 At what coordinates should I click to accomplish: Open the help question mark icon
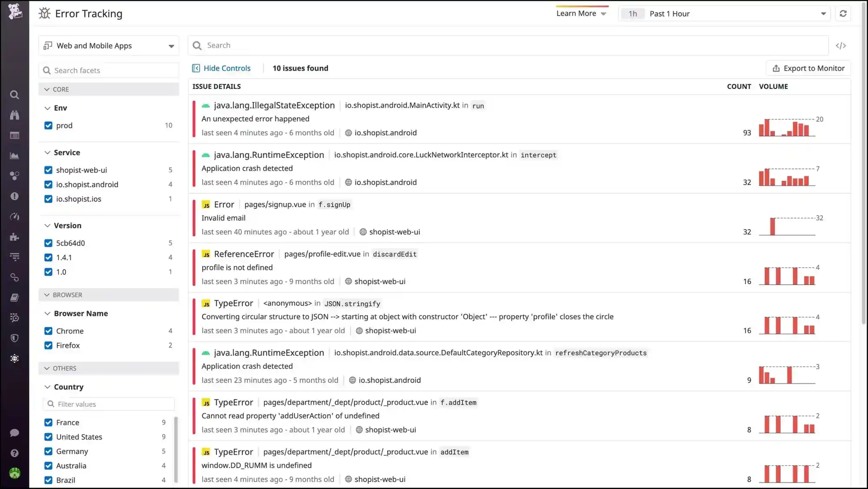tap(14, 453)
